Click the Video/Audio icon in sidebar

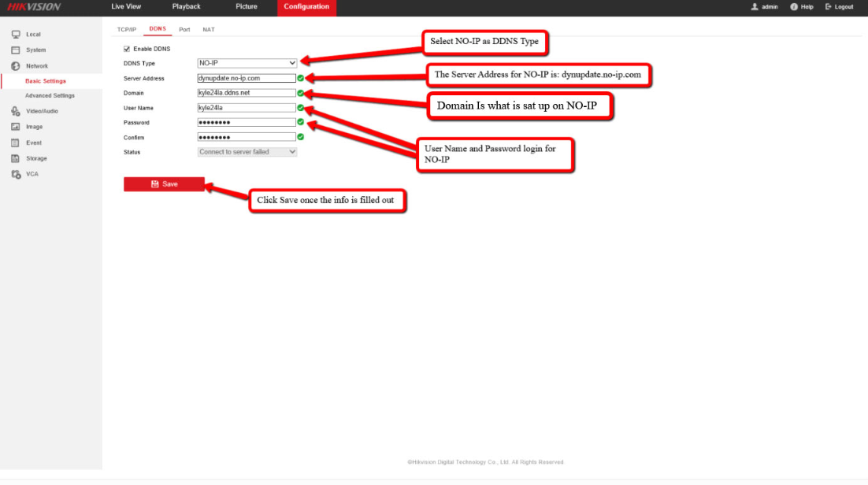coord(16,111)
